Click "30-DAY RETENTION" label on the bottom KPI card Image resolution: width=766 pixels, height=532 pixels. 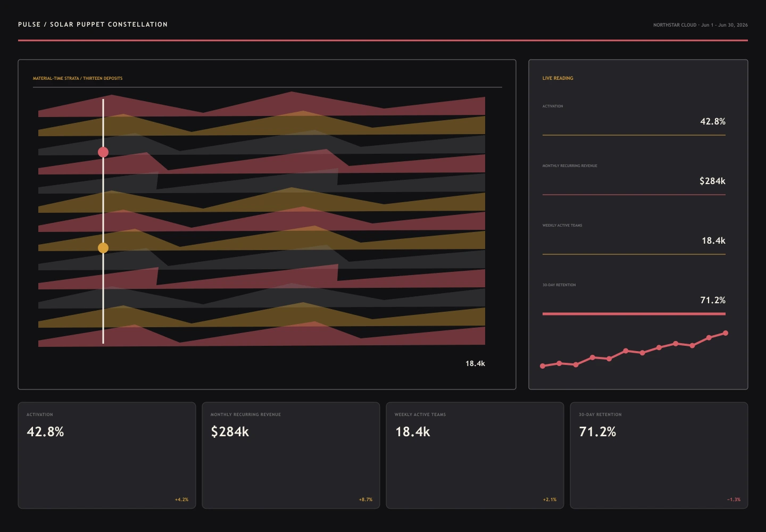pos(600,414)
